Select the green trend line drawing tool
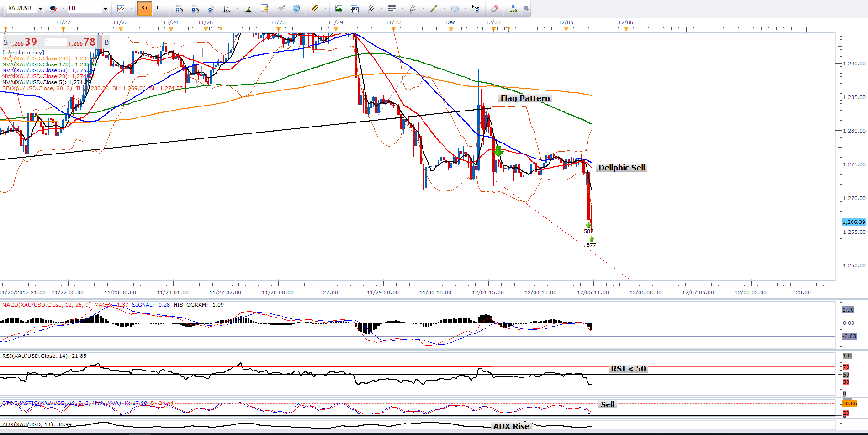This screenshot has height=435, width=868. click(434, 8)
